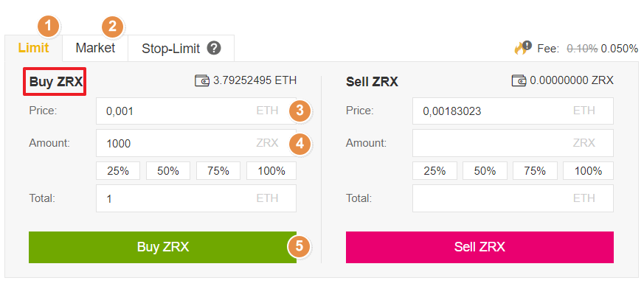Image resolution: width=644 pixels, height=289 pixels.
Task: Click the green Buy ZRX button
Action: pos(162,247)
